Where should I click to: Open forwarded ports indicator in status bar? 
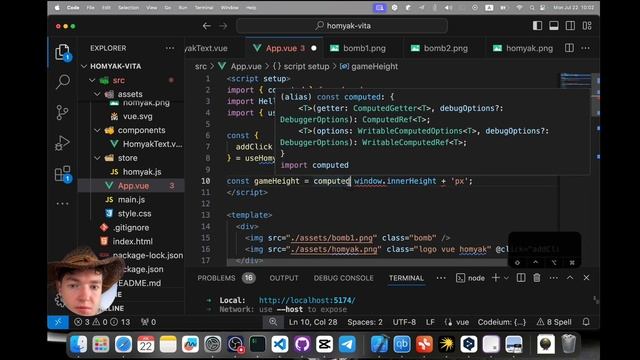[148, 322]
